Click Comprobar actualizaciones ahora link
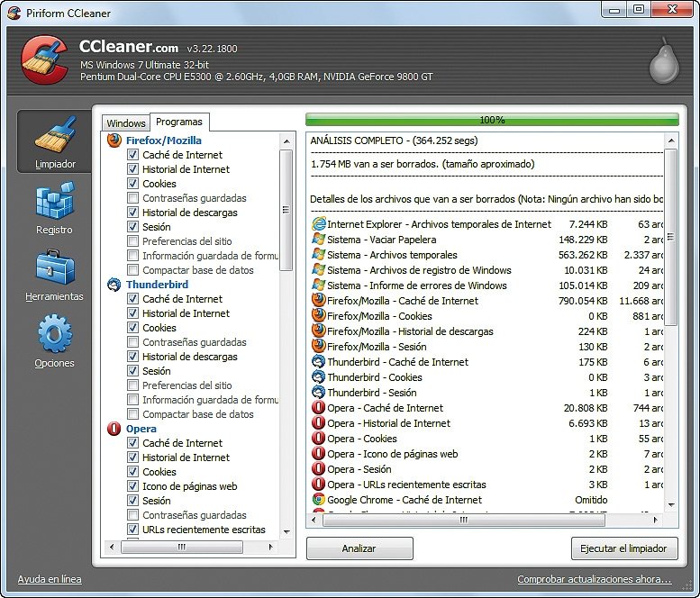 click(595, 579)
